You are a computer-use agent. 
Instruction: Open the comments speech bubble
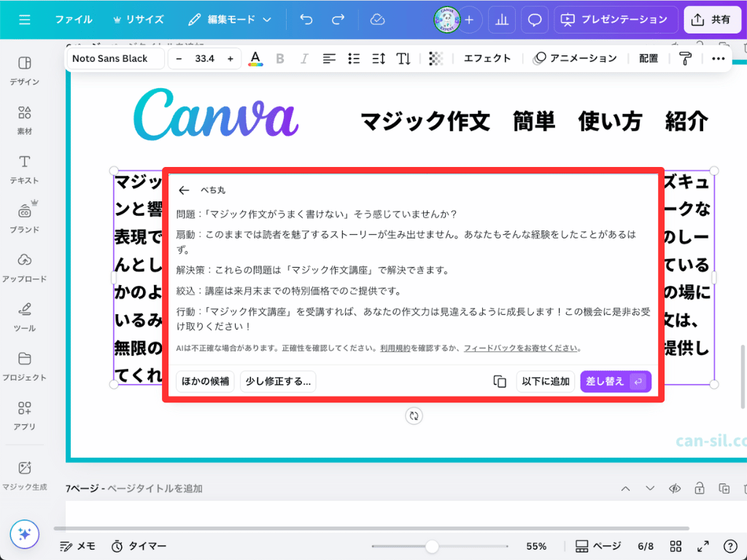pos(535,20)
